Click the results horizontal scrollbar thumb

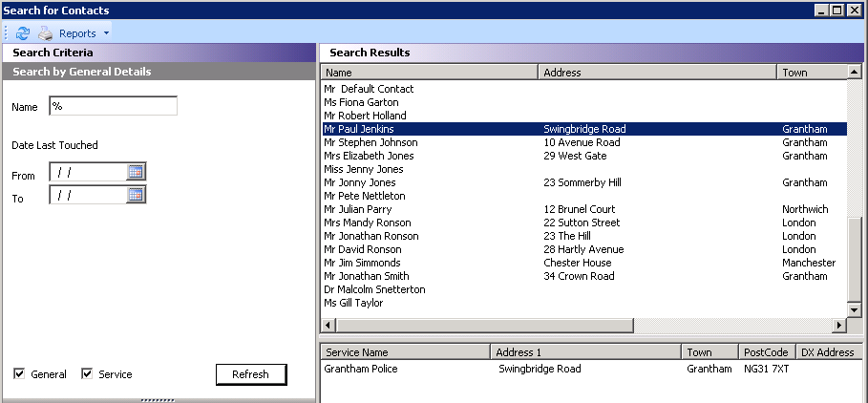coord(484,325)
